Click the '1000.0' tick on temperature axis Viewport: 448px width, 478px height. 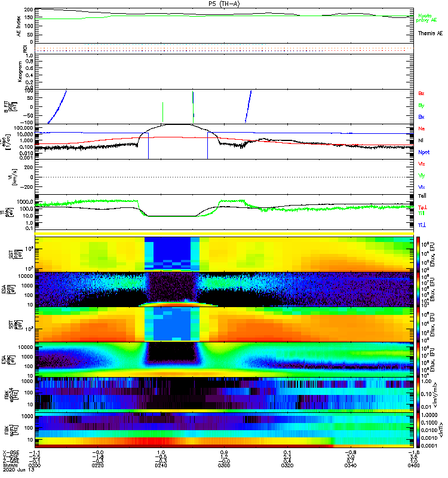(26, 202)
